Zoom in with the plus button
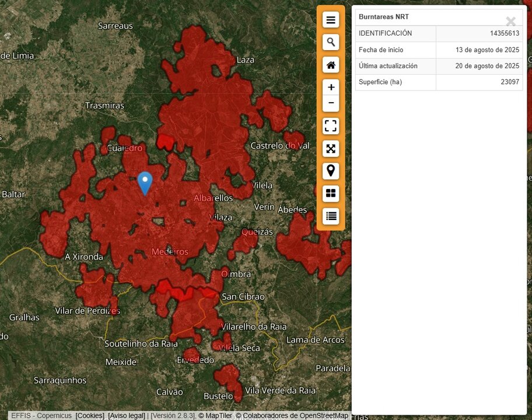Screen dimensions: 532x420 click(x=331, y=87)
